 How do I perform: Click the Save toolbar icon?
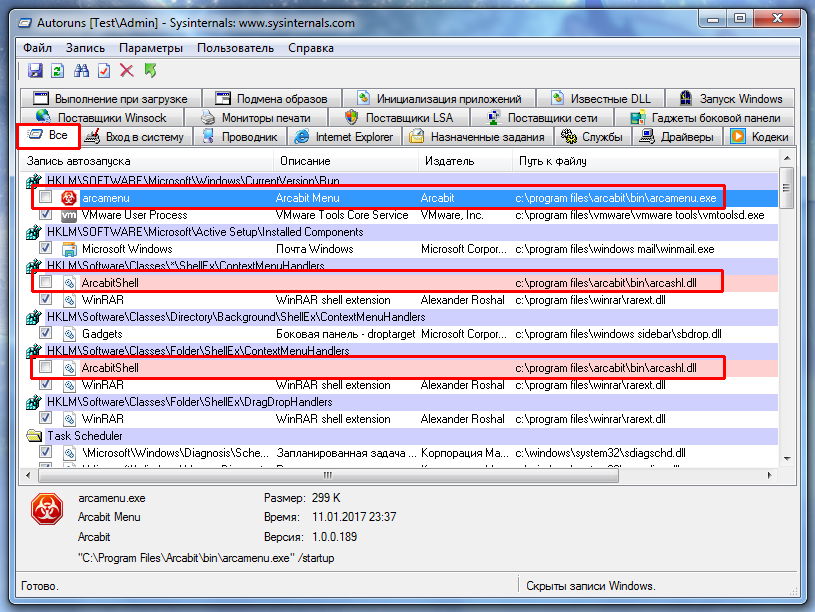click(x=35, y=70)
